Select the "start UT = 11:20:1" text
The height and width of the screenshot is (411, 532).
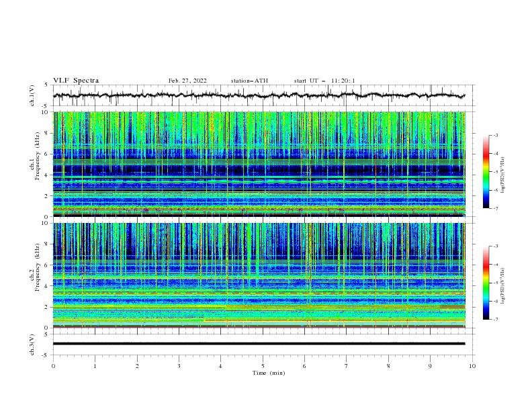(x=324, y=81)
